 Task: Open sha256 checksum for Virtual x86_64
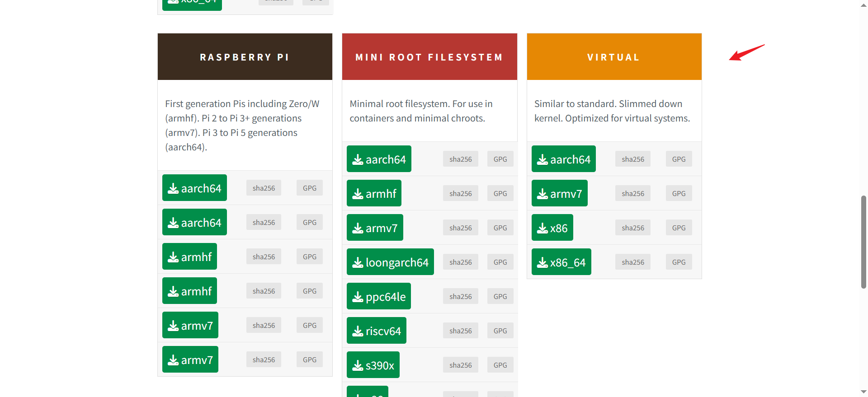pos(632,262)
